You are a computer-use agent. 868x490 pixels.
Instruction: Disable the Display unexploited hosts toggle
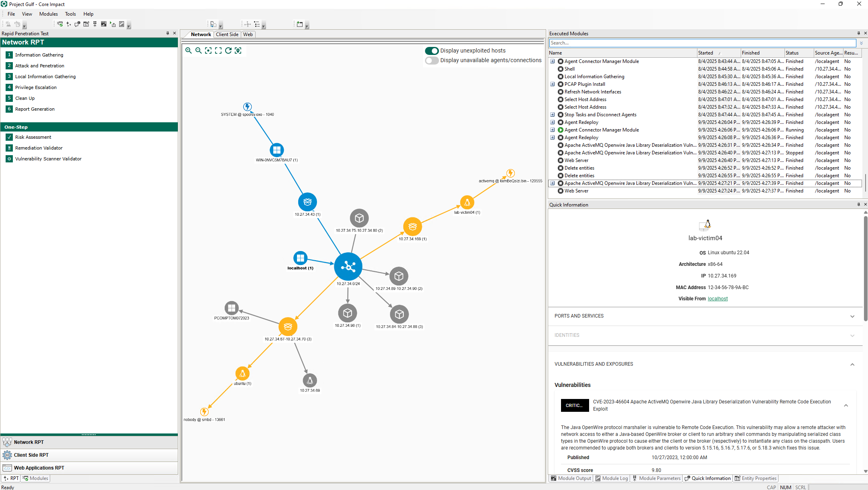431,51
